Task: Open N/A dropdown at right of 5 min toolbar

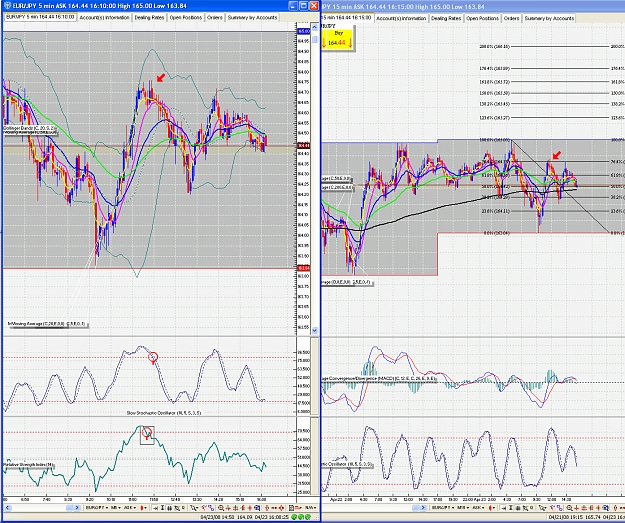Action: (310, 508)
